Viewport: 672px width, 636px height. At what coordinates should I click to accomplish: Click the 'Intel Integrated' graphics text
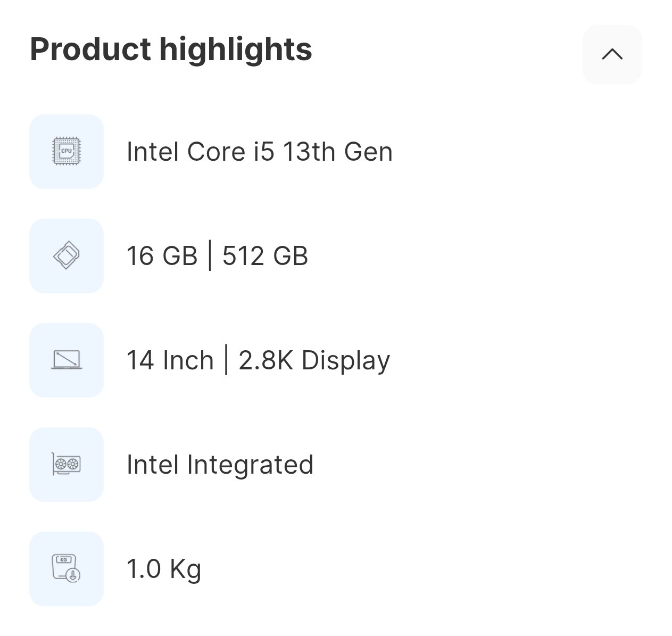[x=220, y=465]
